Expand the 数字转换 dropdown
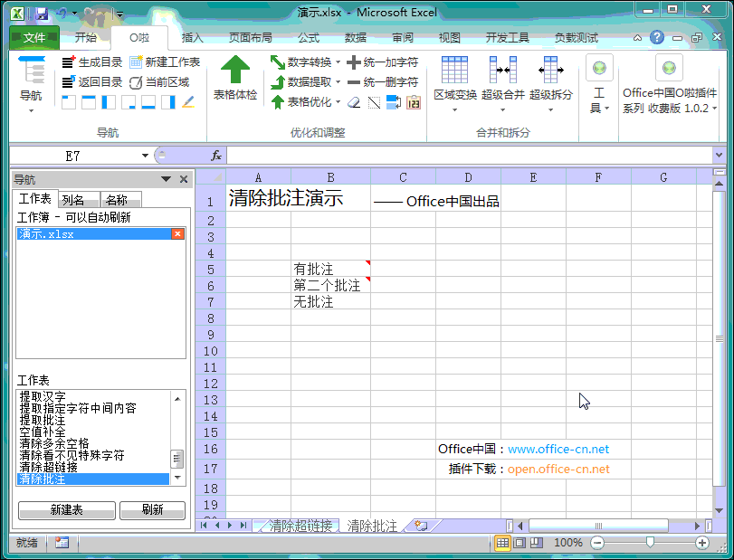 pyautogui.click(x=338, y=62)
